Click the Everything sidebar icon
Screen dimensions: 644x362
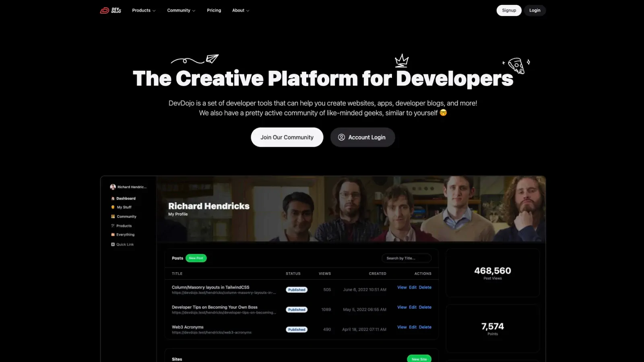pos(113,234)
